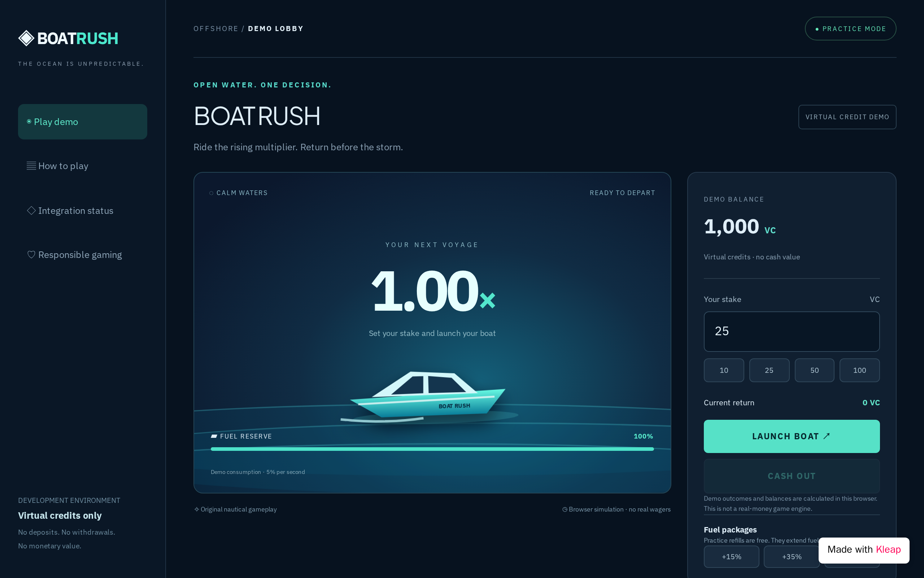This screenshot has height=578, width=924.
Task: Click the 1.00x multiplier display
Action: pos(433,290)
